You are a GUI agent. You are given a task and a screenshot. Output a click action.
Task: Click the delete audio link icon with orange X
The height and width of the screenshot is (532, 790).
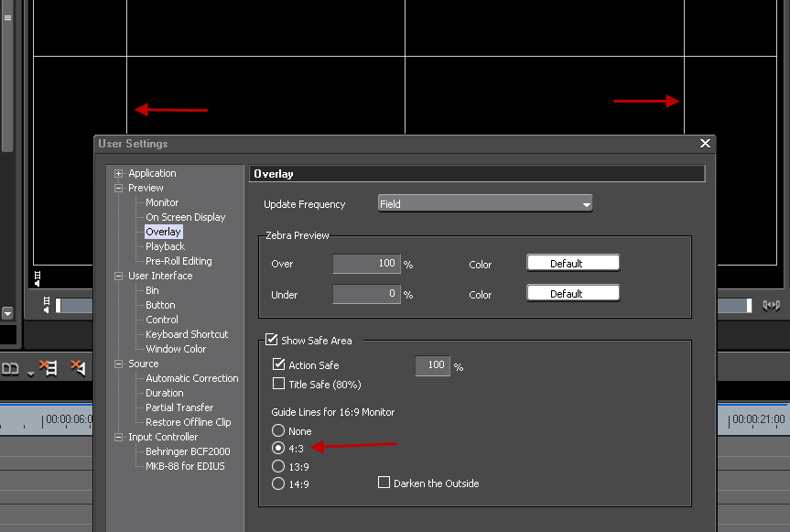click(78, 368)
